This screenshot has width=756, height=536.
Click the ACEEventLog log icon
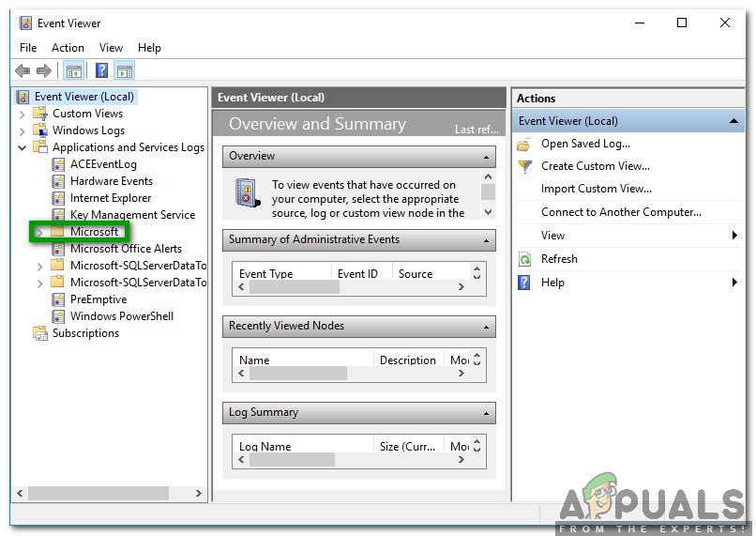[58, 164]
